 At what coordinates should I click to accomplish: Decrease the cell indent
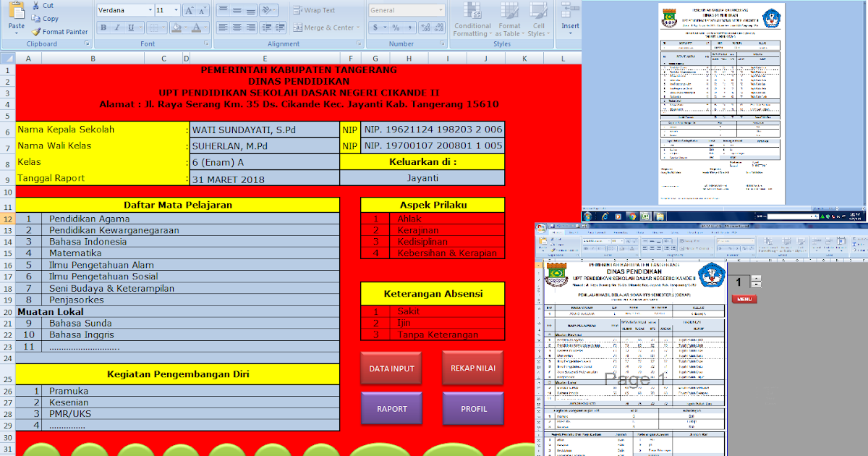(265, 28)
